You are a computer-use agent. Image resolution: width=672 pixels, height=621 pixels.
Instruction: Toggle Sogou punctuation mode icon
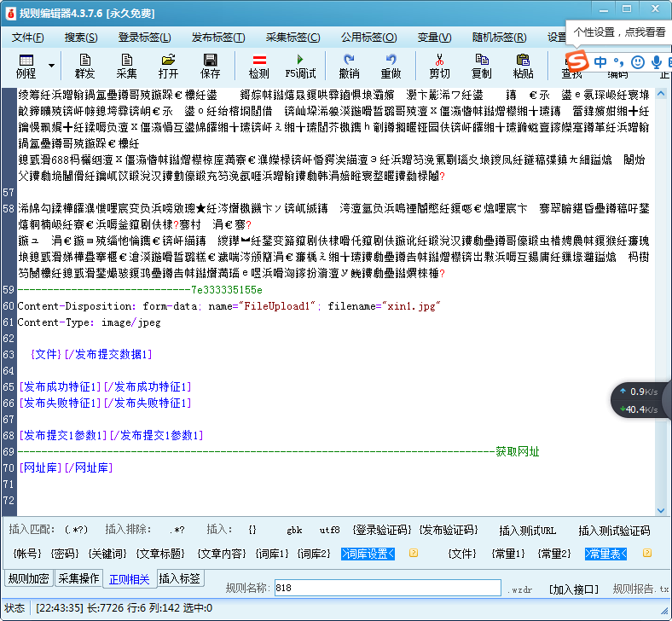tap(618, 62)
